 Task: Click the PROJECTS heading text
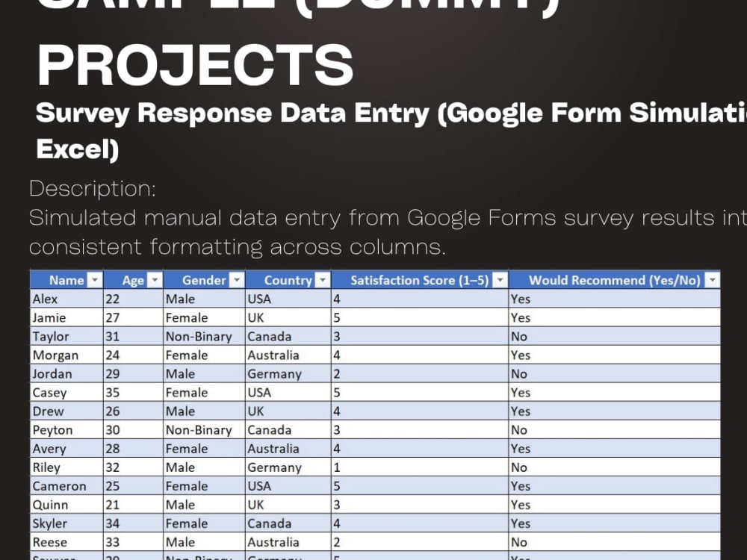[195, 65]
